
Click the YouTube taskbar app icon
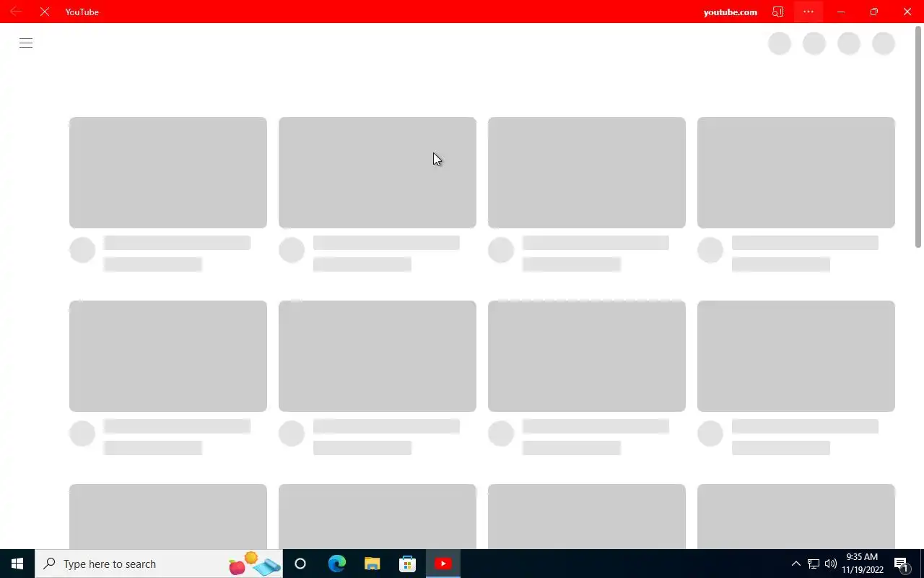coord(443,564)
